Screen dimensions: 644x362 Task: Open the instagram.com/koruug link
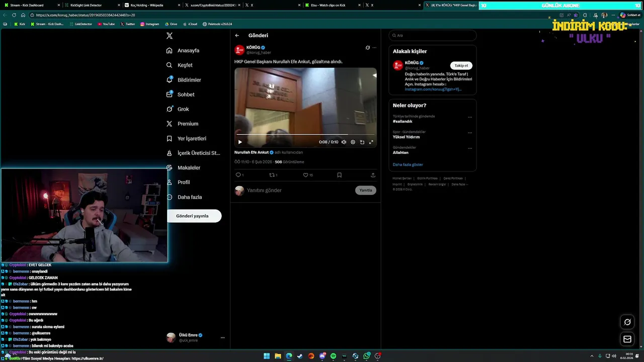pyautogui.click(x=433, y=89)
